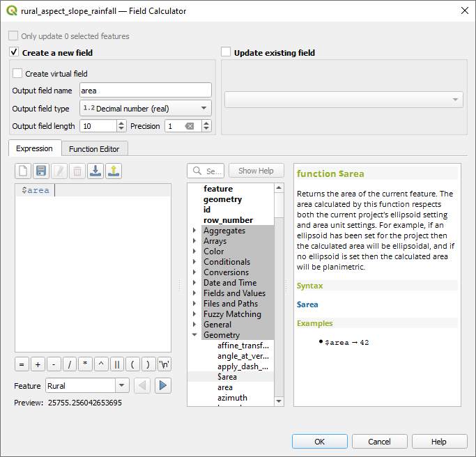Save the expression using the floppy disk icon
The height and width of the screenshot is (457, 476).
pyautogui.click(x=41, y=171)
